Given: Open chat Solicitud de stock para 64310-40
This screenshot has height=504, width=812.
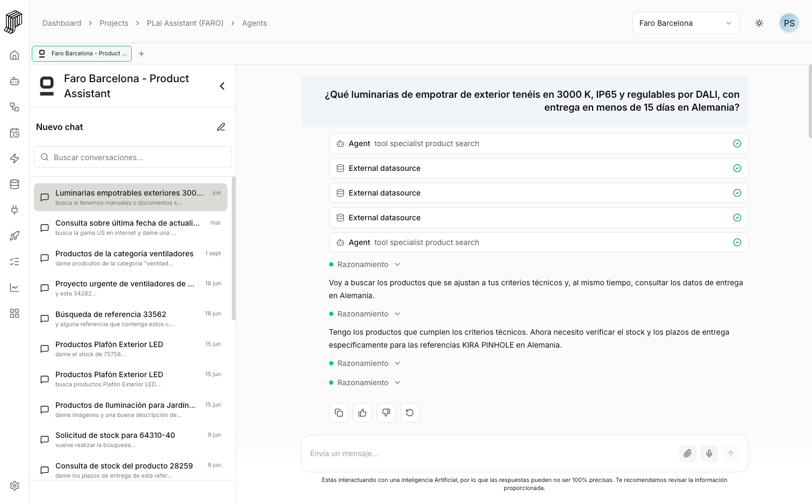Looking at the screenshot, I should (131, 440).
